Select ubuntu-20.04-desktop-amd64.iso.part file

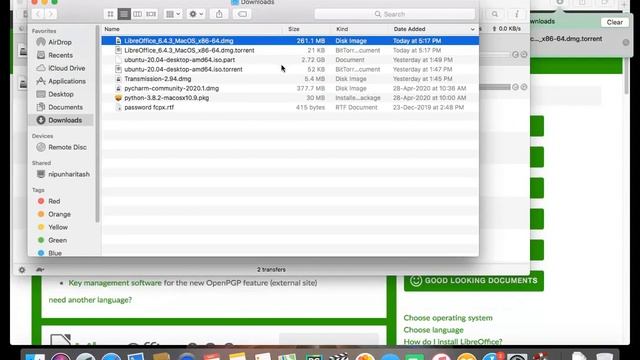pyautogui.click(x=290, y=60)
